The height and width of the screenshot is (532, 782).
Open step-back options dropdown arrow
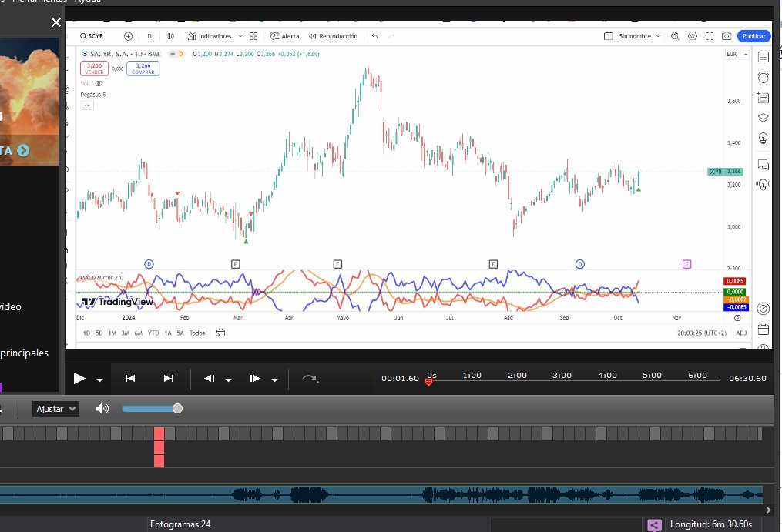(x=228, y=380)
